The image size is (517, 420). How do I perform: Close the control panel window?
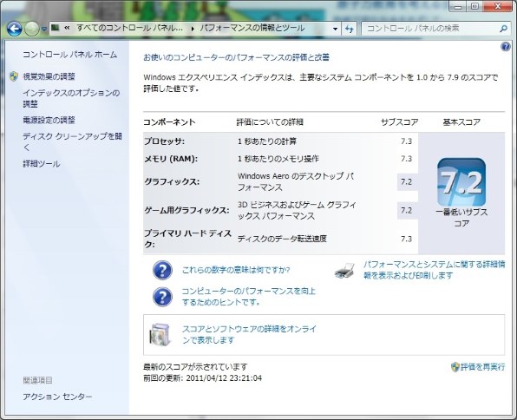497,6
